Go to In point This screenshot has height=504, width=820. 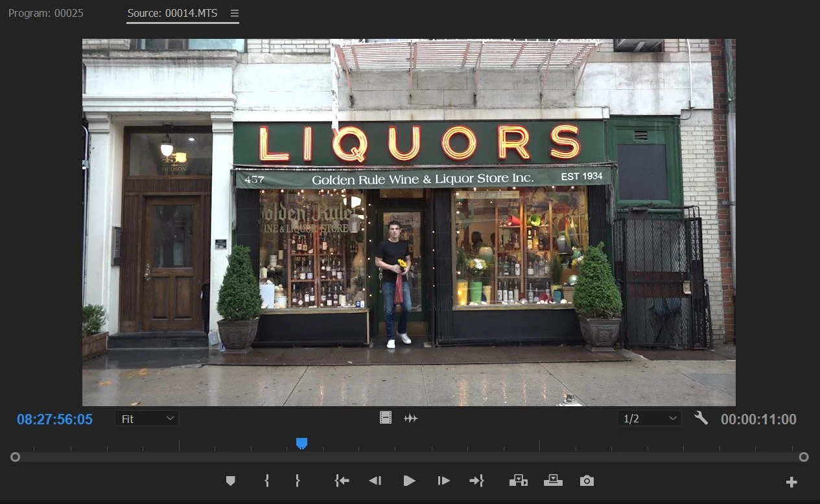click(342, 481)
